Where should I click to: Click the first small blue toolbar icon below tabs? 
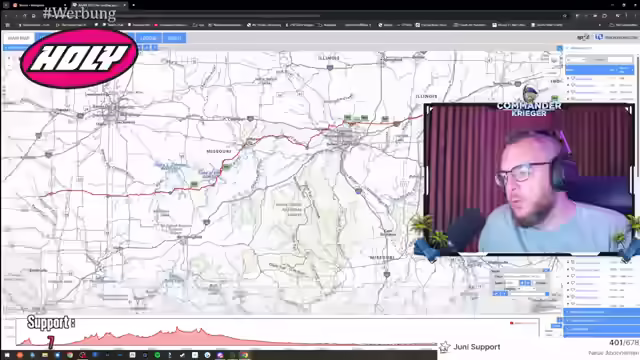coord(140,48)
